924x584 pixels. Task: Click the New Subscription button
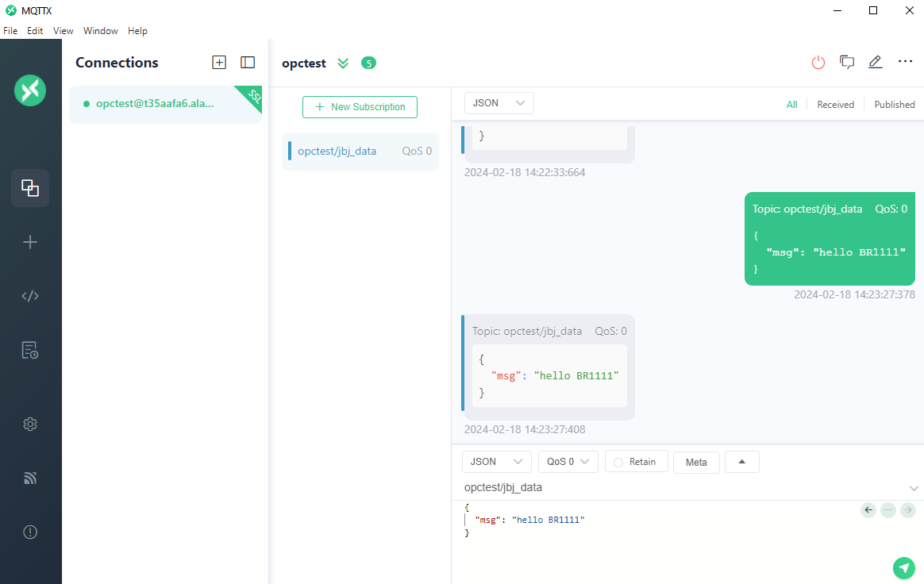click(x=360, y=107)
